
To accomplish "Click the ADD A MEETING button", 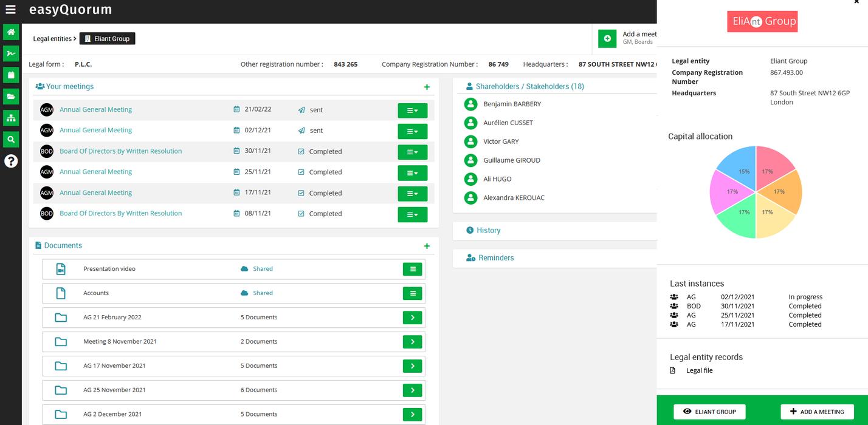I will (816, 412).
